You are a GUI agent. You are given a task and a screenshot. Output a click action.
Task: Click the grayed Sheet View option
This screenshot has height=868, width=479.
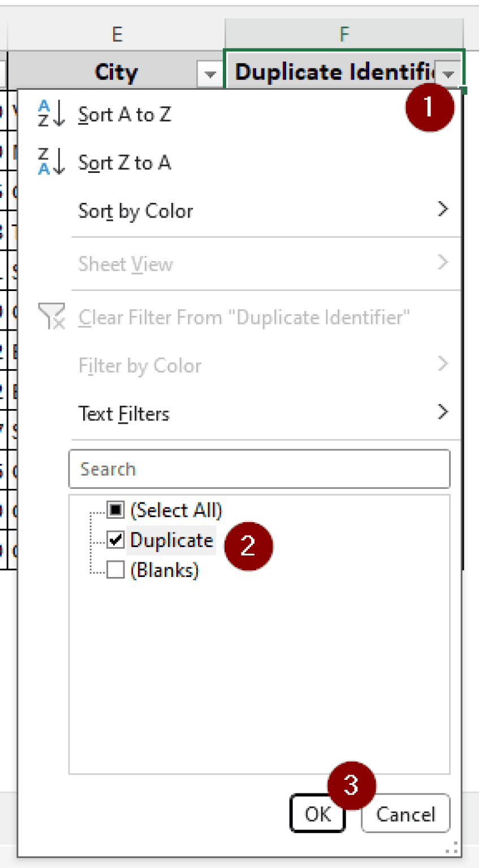coord(126,264)
